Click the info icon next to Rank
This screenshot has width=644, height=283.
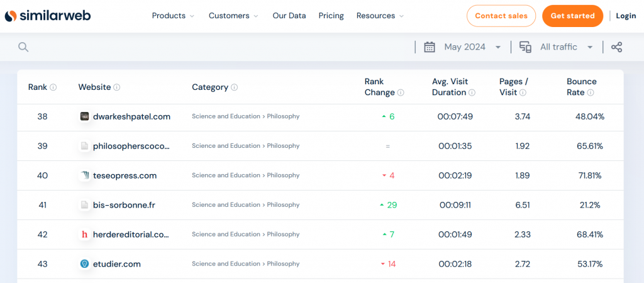click(53, 87)
